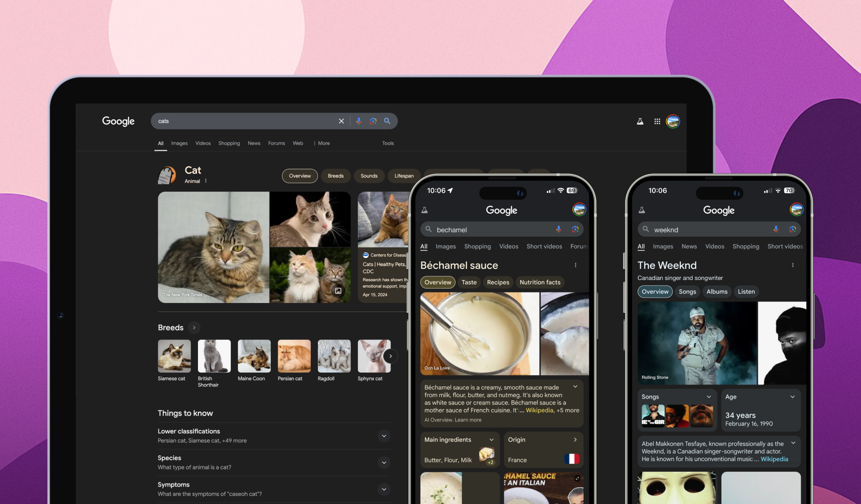Click the Cat entity thumbnail icon

(167, 175)
